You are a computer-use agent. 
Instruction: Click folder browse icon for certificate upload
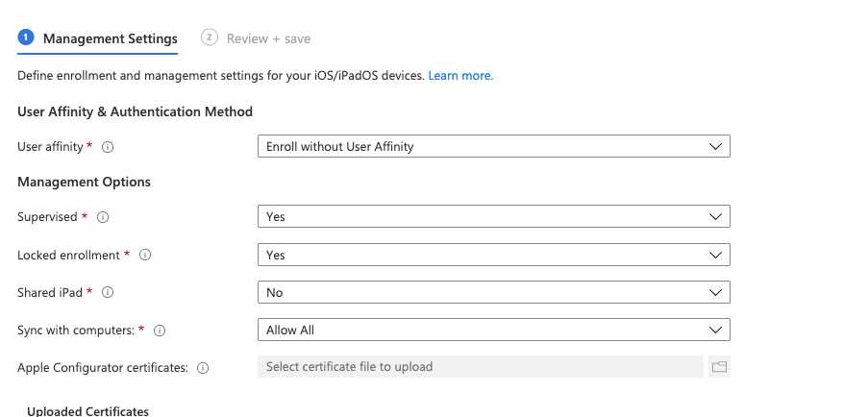point(719,367)
